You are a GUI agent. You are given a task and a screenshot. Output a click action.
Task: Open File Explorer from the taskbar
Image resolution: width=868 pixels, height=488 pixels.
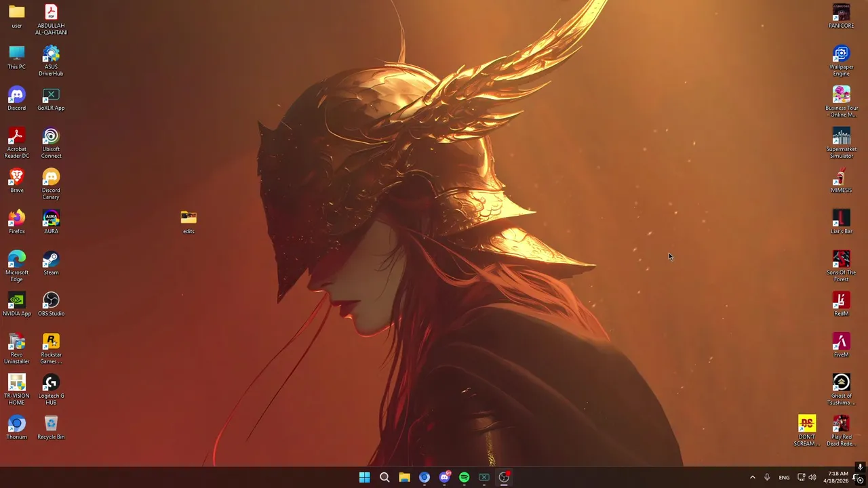(x=404, y=477)
